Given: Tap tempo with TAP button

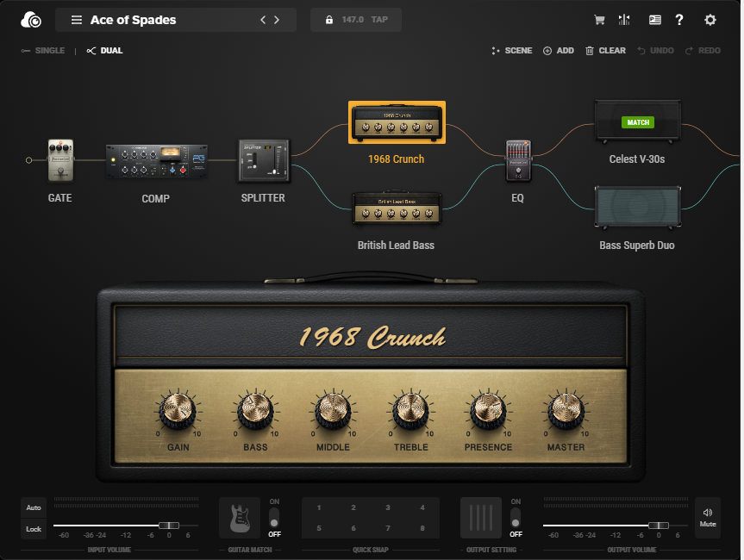Looking at the screenshot, I should pos(379,20).
